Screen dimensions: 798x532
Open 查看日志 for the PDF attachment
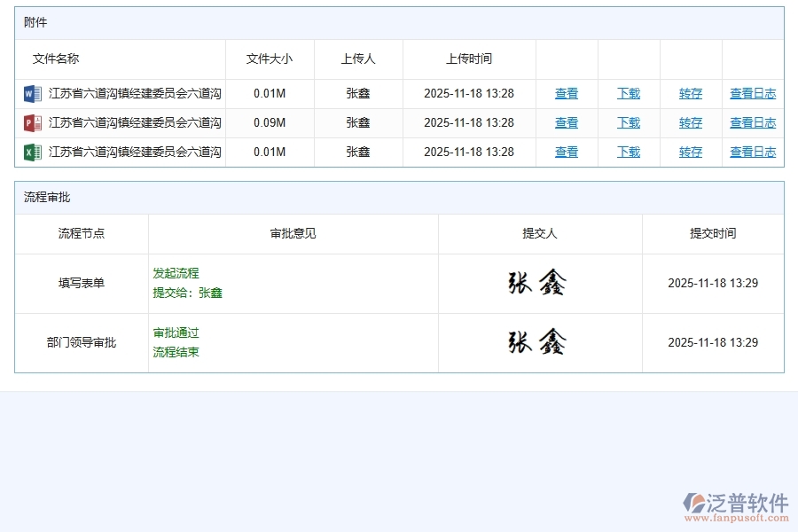coord(753,122)
